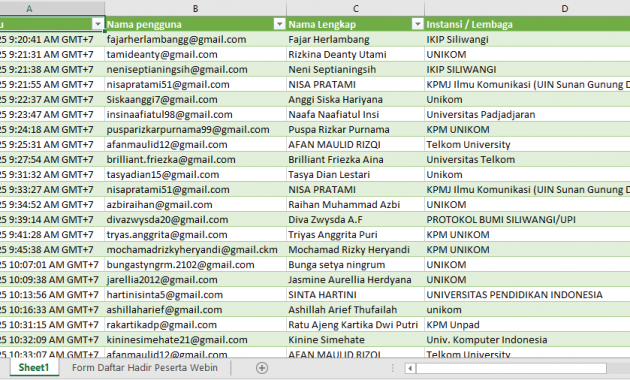The width and height of the screenshot is (630, 380).
Task: Open filter dropdown for Nama Lengkap column
Action: (418, 24)
